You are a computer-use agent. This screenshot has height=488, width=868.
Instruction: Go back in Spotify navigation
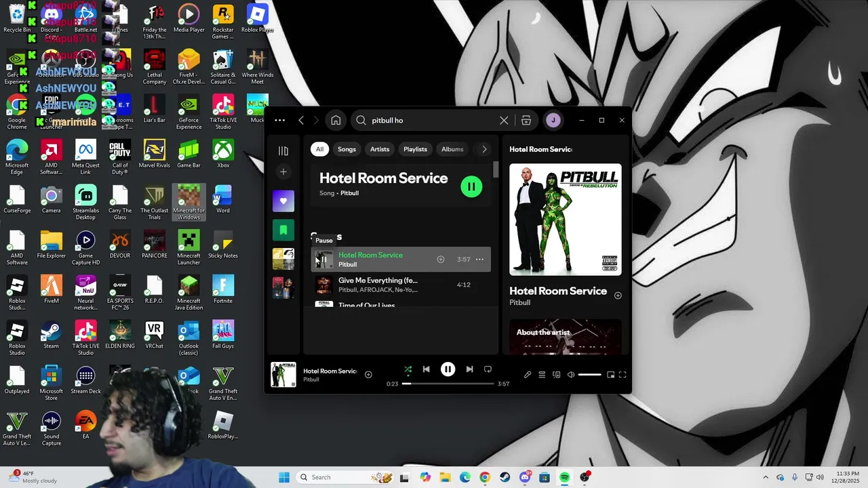tap(301, 121)
